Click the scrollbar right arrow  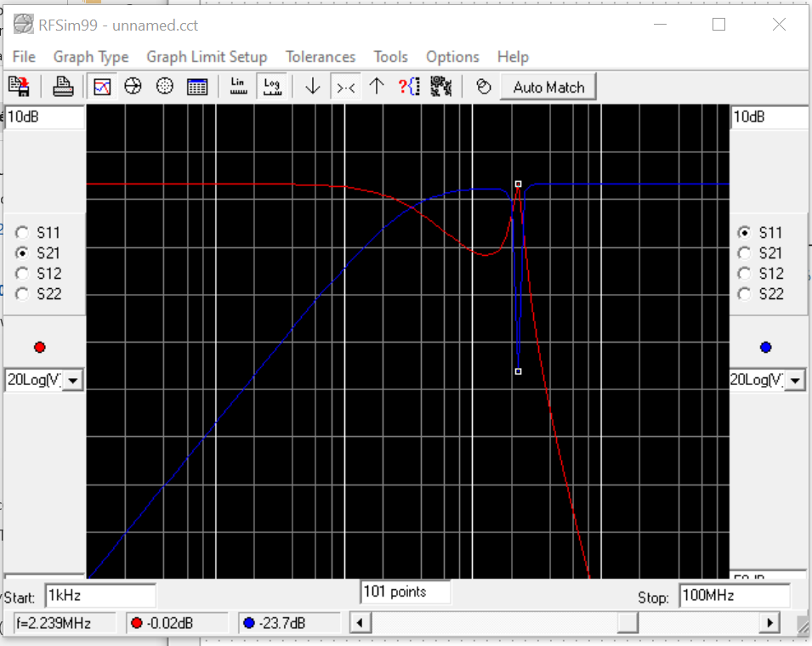click(x=769, y=623)
